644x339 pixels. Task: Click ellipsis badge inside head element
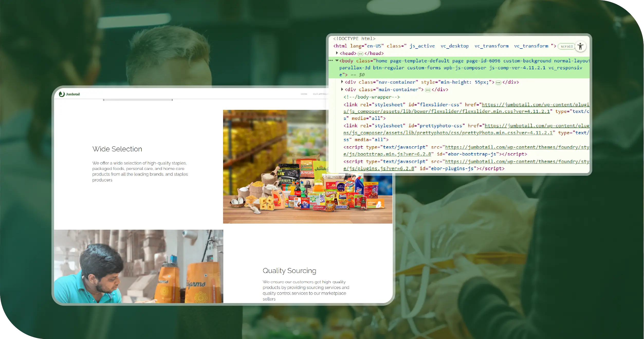360,54
